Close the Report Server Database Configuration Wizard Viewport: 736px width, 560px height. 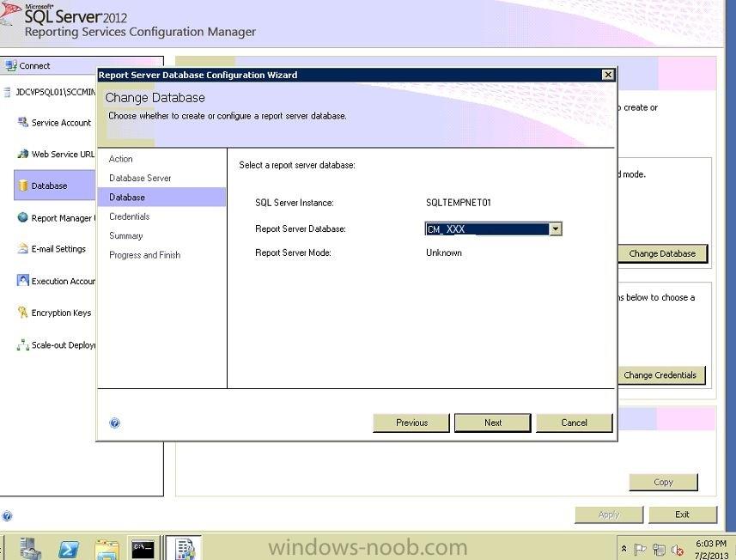click(x=608, y=75)
